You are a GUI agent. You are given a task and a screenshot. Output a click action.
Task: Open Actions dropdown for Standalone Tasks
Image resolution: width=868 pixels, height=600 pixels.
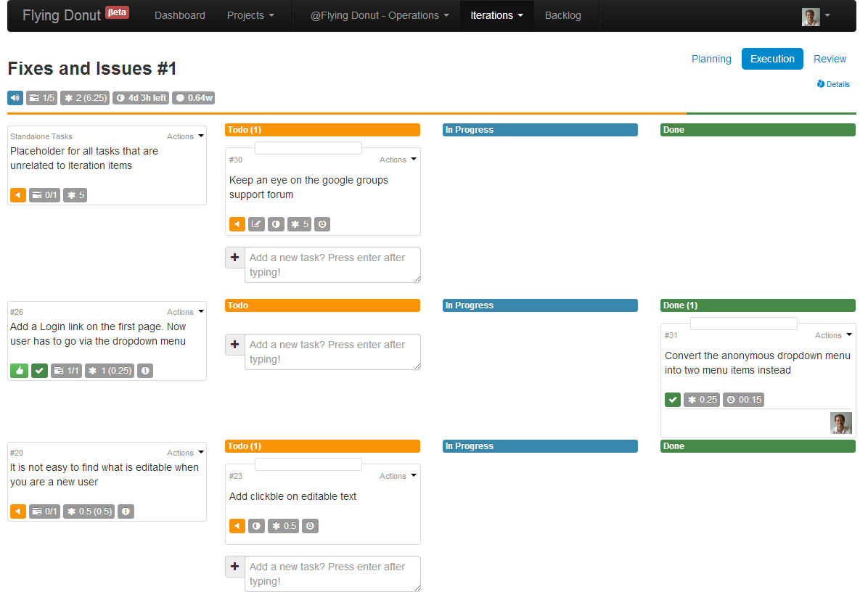click(185, 136)
